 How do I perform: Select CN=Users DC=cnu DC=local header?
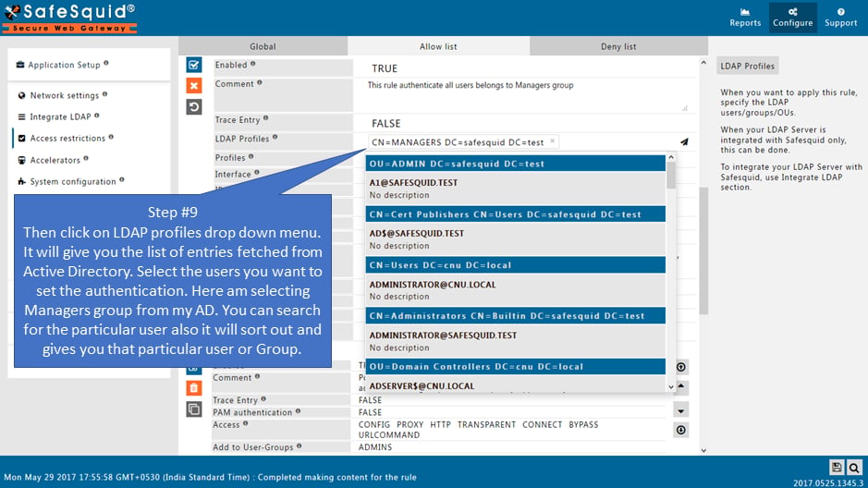[516, 265]
